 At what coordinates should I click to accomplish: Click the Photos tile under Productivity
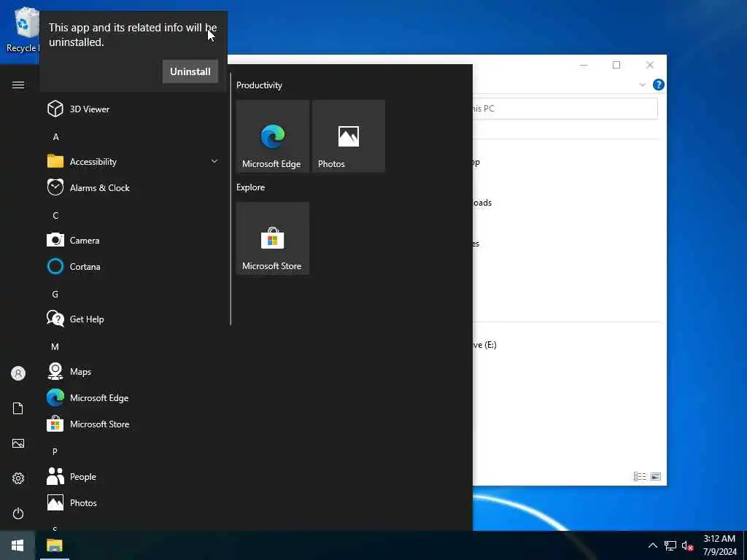(x=349, y=136)
